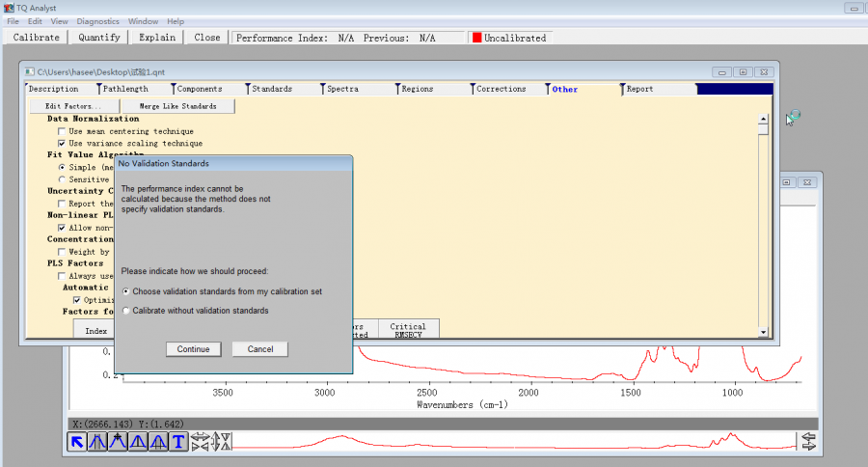Select the peak area tool
This screenshot has width=868, height=467.
(158, 442)
